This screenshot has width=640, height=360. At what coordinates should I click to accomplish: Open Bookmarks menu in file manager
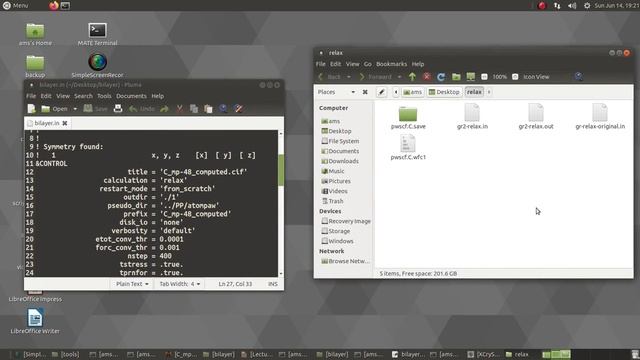tap(391, 64)
